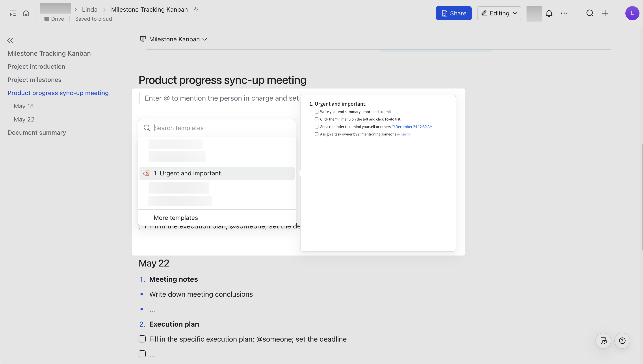Check the year-end summary report checkbox
Viewport: 643px width, 364px height.
pyautogui.click(x=316, y=112)
